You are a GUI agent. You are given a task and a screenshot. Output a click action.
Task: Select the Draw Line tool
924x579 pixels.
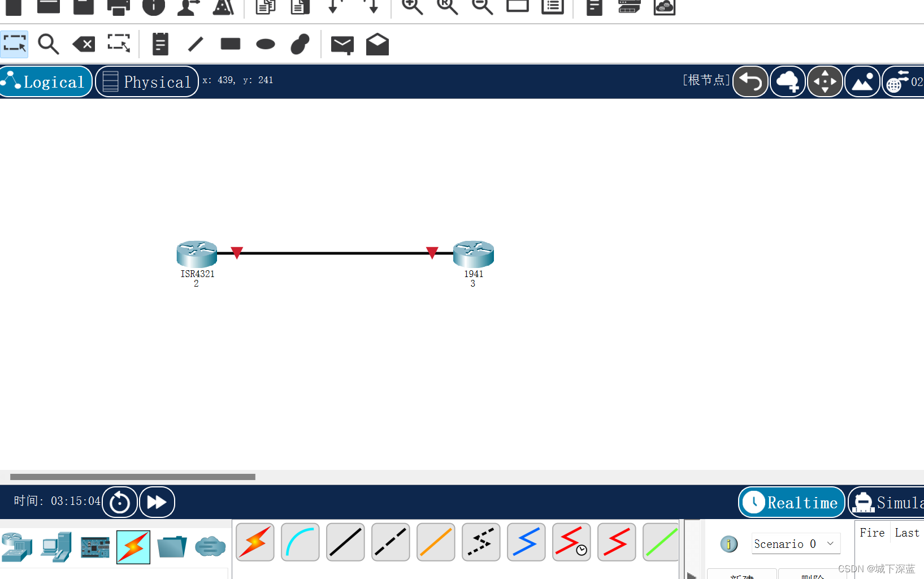click(x=196, y=44)
